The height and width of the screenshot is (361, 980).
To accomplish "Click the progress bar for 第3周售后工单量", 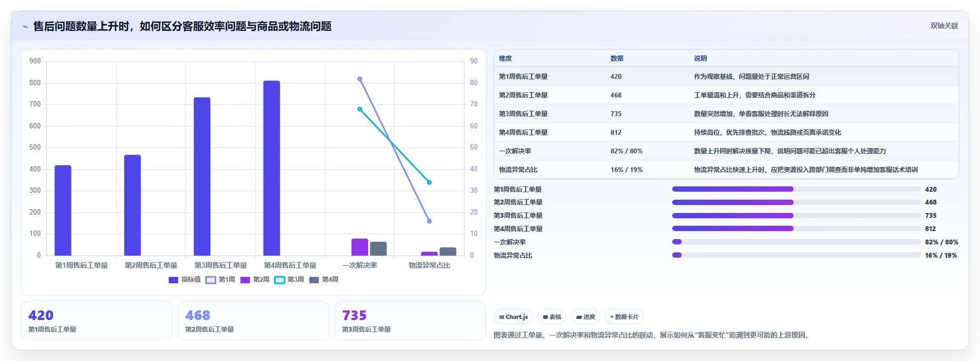I will 796,216.
